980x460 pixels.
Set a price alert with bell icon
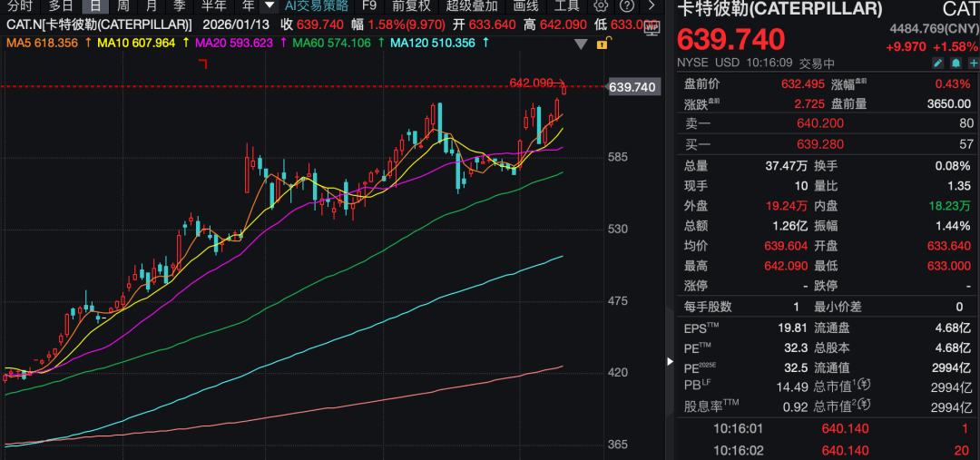point(955,63)
